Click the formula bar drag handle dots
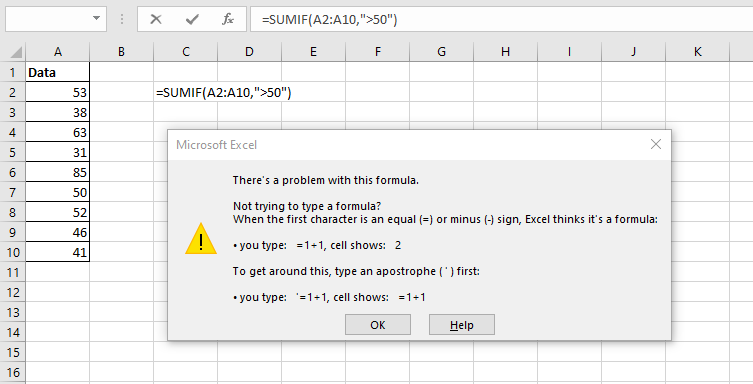Screen dimensions: 753x384 pyautogui.click(x=122, y=19)
